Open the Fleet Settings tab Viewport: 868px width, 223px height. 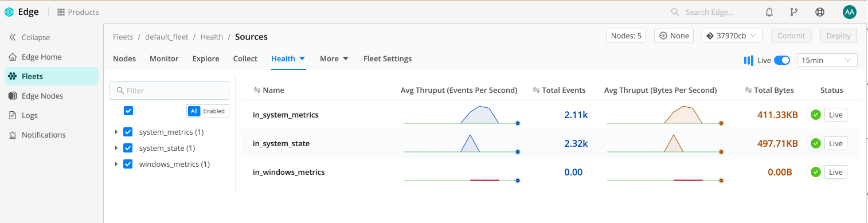[388, 58]
